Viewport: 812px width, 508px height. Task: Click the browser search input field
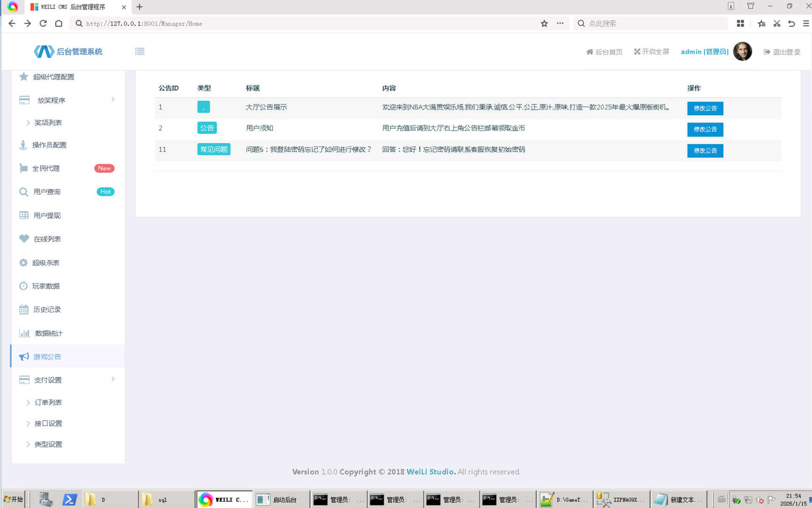[x=654, y=24]
